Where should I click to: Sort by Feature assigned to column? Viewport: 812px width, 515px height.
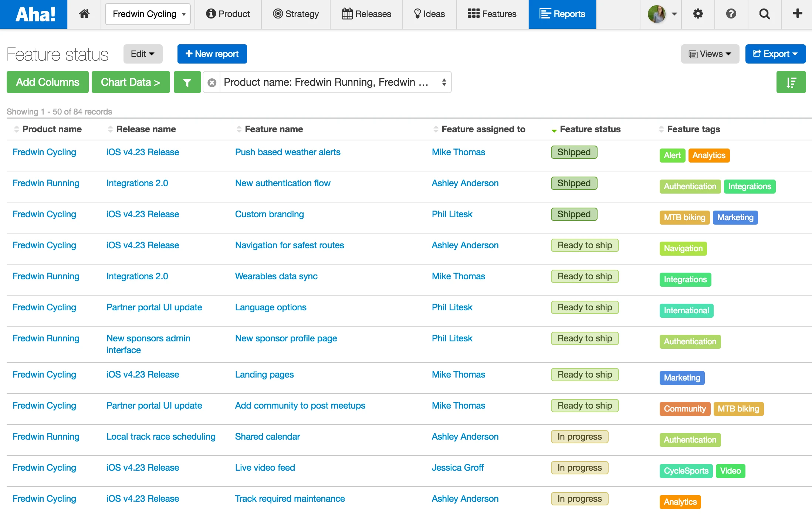(483, 129)
